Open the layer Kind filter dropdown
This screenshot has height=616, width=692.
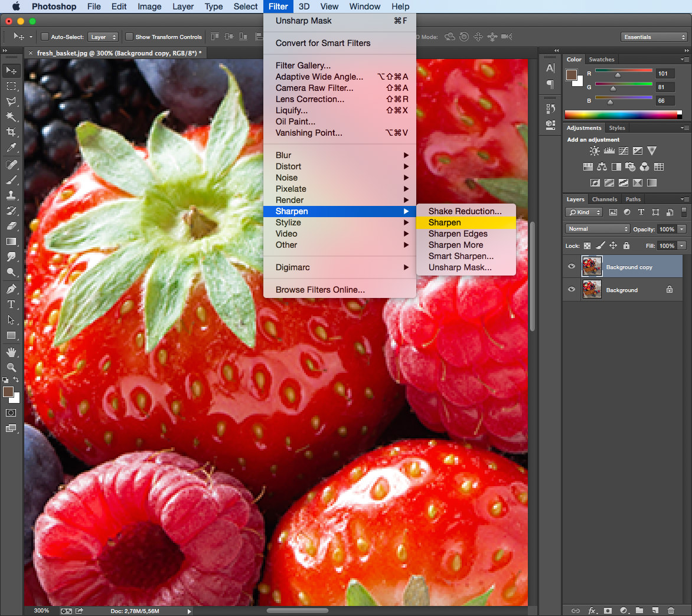583,212
